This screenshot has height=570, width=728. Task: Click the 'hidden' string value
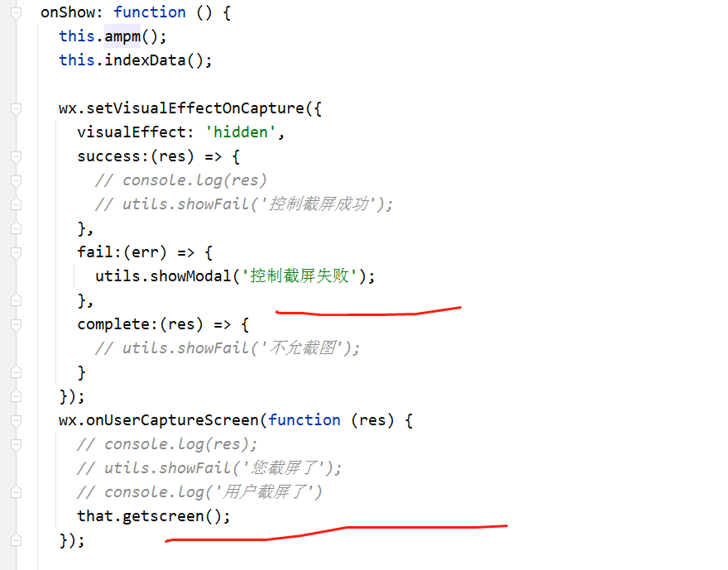241,132
